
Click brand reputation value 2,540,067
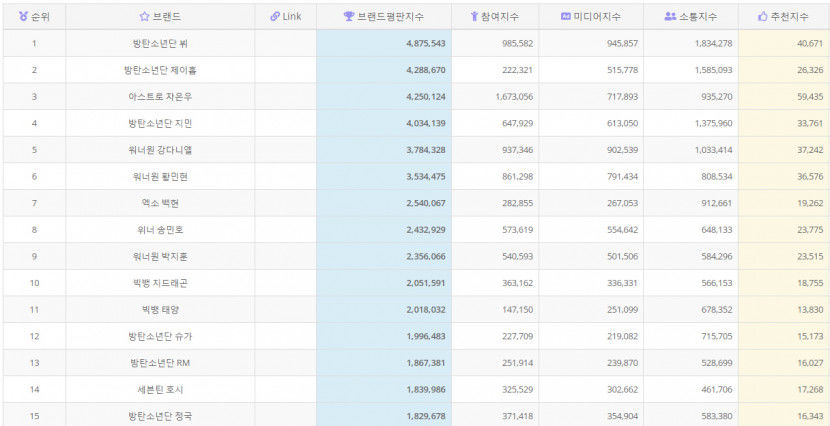click(426, 203)
